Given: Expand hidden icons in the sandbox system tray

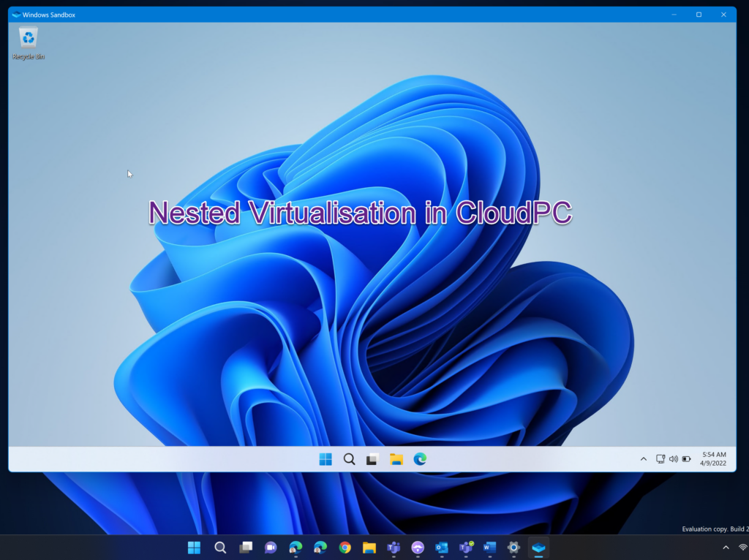Looking at the screenshot, I should pos(643,458).
